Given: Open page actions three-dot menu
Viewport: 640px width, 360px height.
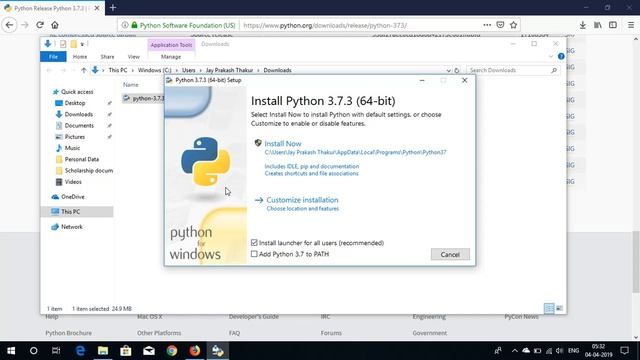Looking at the screenshot, I should tap(487, 25).
